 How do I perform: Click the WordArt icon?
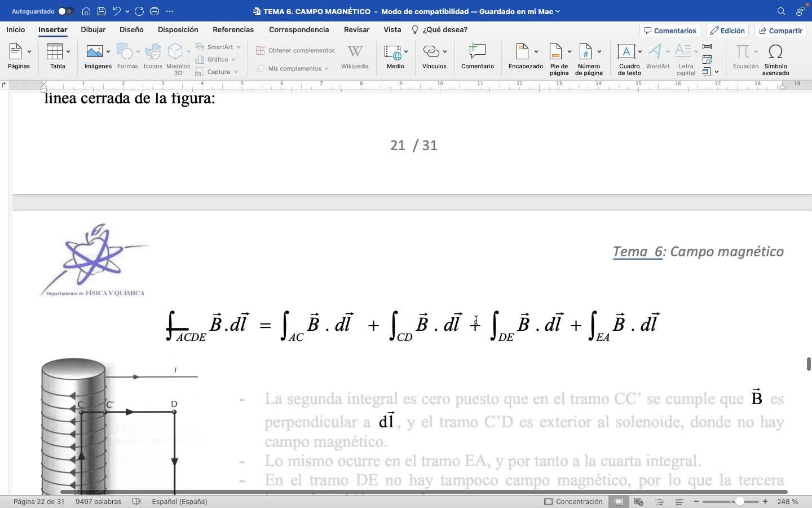pos(655,51)
